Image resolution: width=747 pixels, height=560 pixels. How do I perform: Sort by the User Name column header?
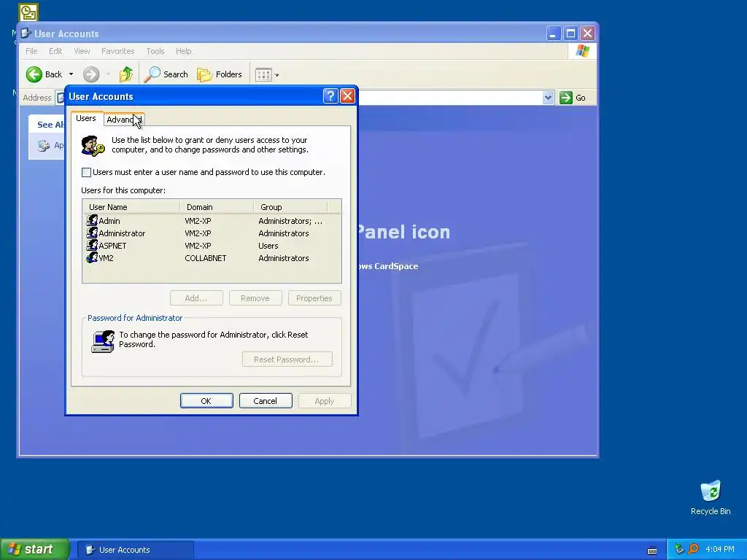pos(131,207)
